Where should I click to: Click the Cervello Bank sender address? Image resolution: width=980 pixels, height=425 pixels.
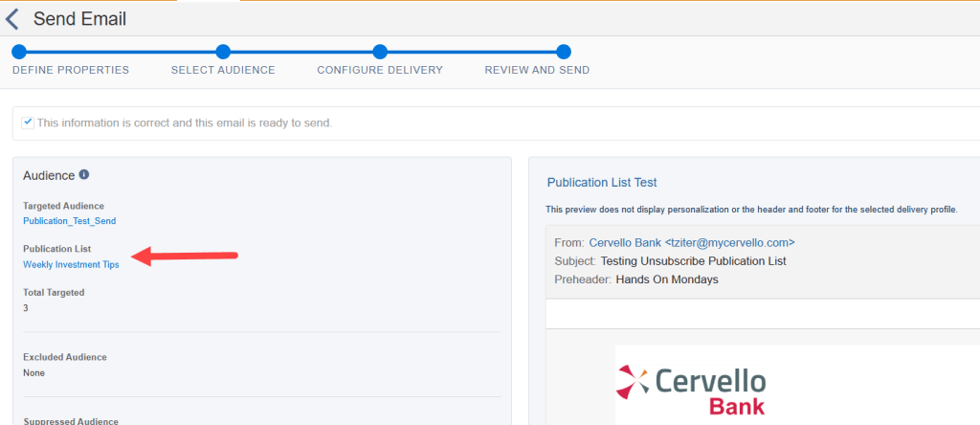click(691, 243)
